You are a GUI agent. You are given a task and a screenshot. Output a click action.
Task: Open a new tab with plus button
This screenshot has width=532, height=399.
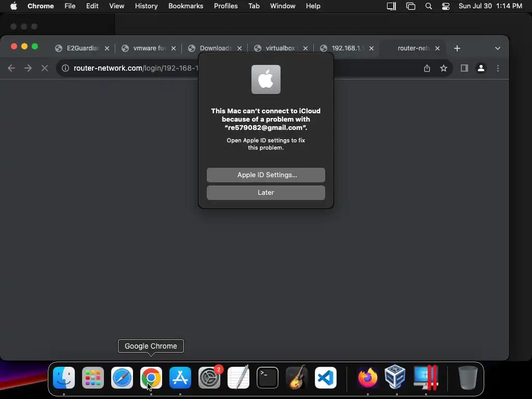click(x=457, y=48)
